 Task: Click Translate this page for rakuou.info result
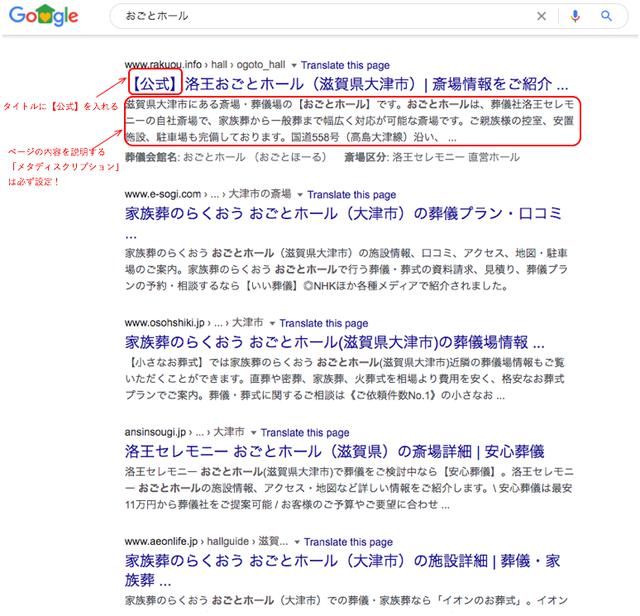coord(345,65)
